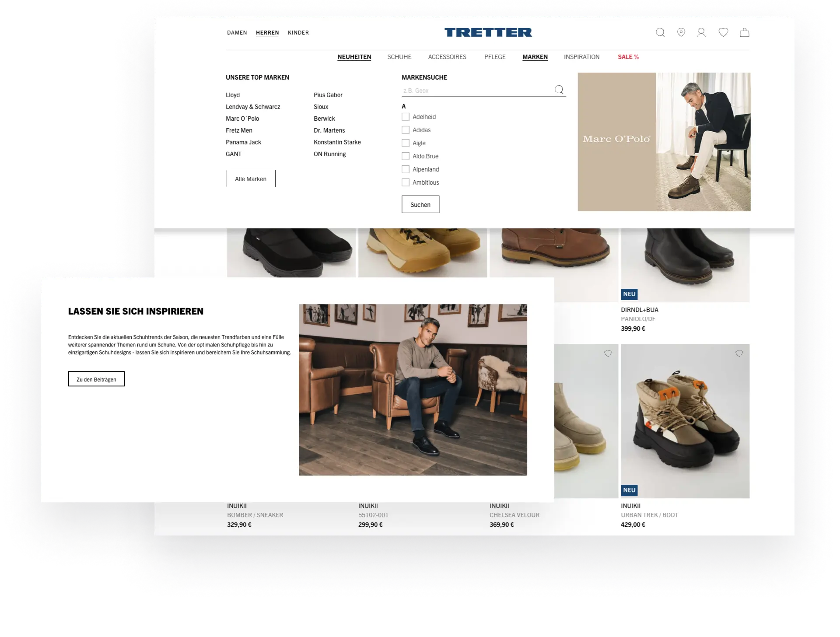Image resolution: width=840 pixels, height=637 pixels.
Task: Check the Aldo Brue brand checkbox
Action: pyautogui.click(x=406, y=156)
